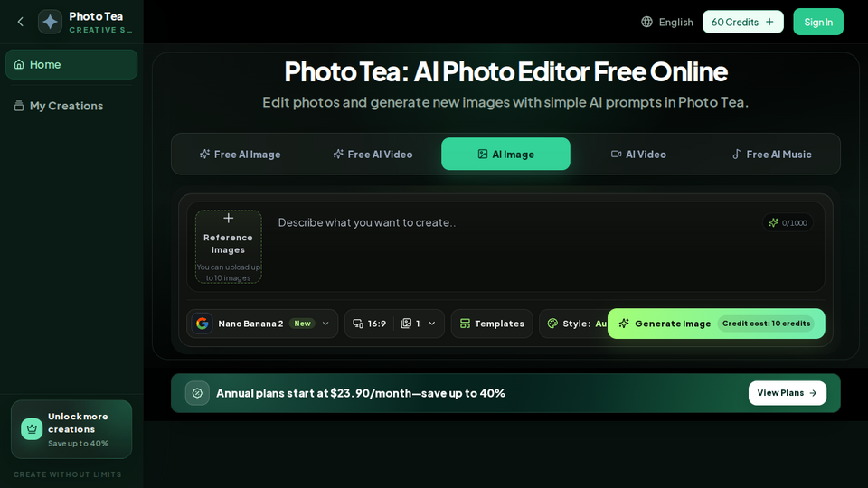Click the image count icon beside 1
This screenshot has height=488, width=868.
(406, 324)
